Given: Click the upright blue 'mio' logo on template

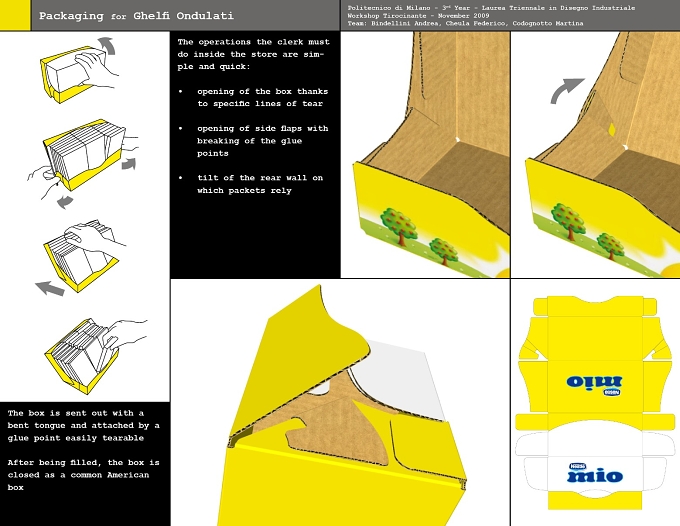Looking at the screenshot, I should [x=595, y=473].
